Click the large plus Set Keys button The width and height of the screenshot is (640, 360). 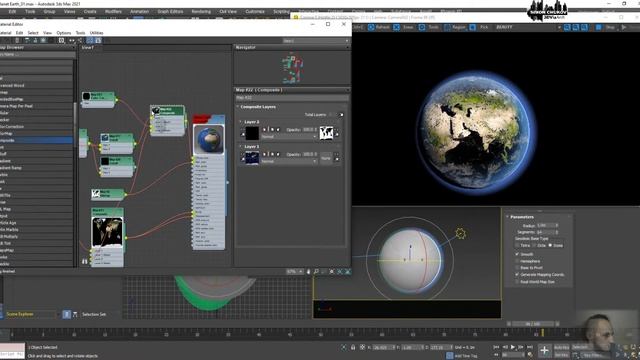(544, 351)
